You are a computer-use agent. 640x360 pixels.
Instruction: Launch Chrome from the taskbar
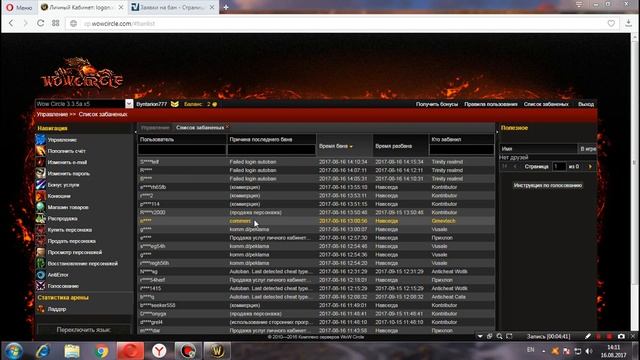(101, 351)
